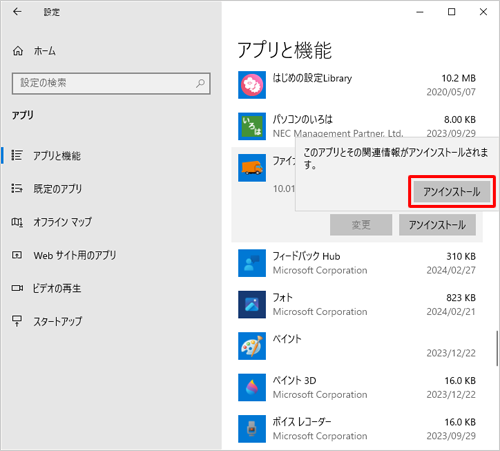Click はじめの設定Library app icon
Image resolution: width=500 pixels, height=451 pixels.
[x=252, y=85]
